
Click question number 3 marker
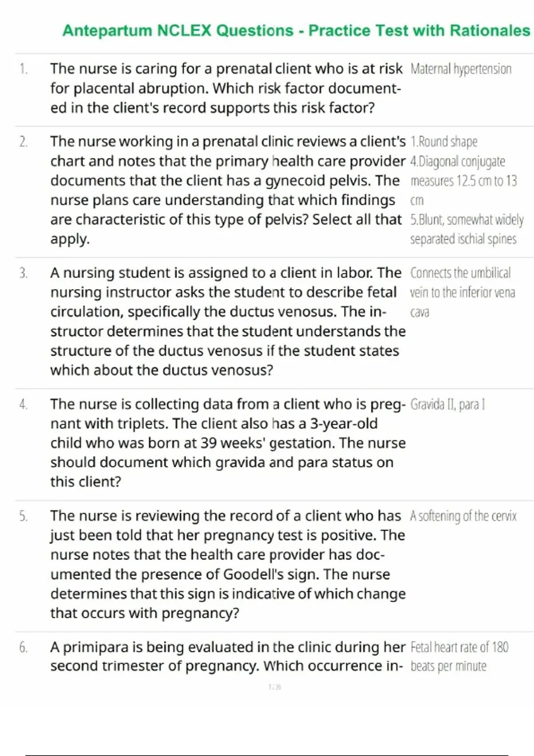click(24, 273)
